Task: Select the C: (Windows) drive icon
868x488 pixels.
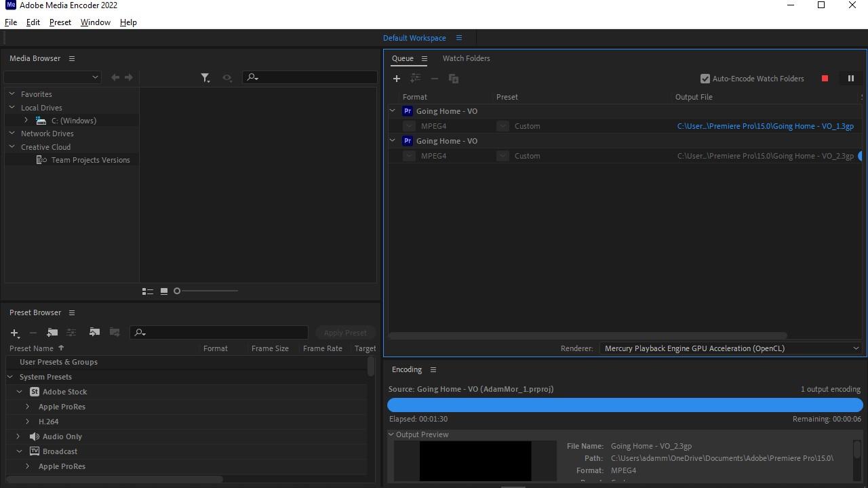Action: coord(41,121)
